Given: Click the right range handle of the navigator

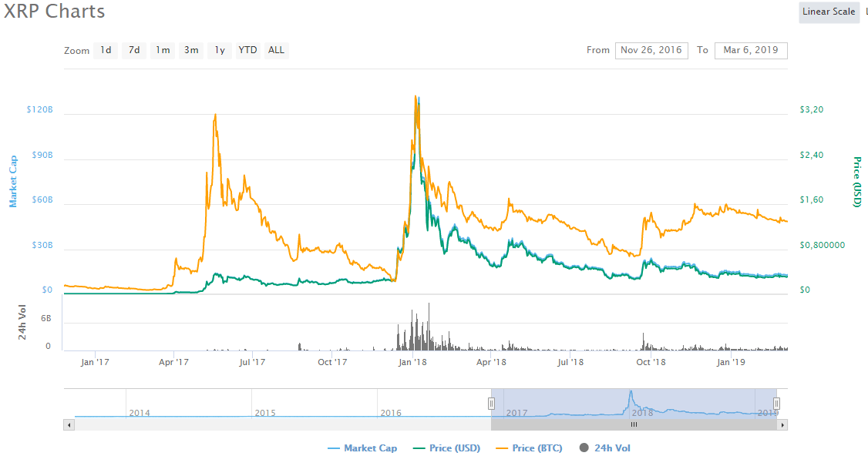Looking at the screenshot, I should pyautogui.click(x=776, y=403).
